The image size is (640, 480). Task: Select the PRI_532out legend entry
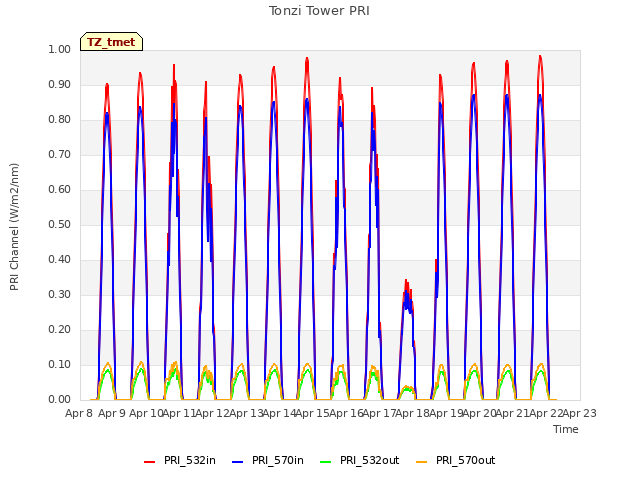[360, 460]
